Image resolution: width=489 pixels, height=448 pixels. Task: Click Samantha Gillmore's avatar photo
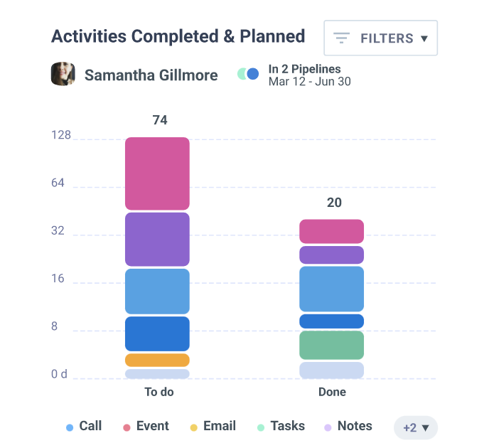click(63, 75)
